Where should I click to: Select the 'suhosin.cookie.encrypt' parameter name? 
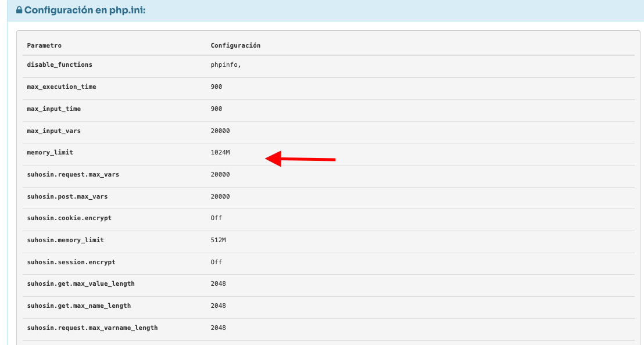(69, 218)
